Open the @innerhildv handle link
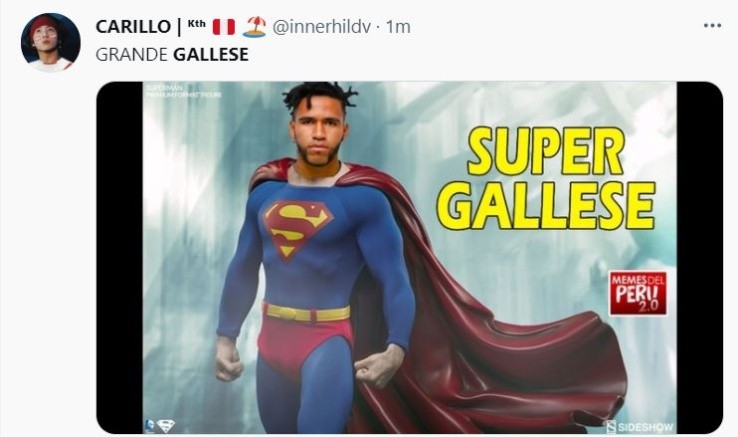Viewport: 738px width, 437px height. coord(322,27)
